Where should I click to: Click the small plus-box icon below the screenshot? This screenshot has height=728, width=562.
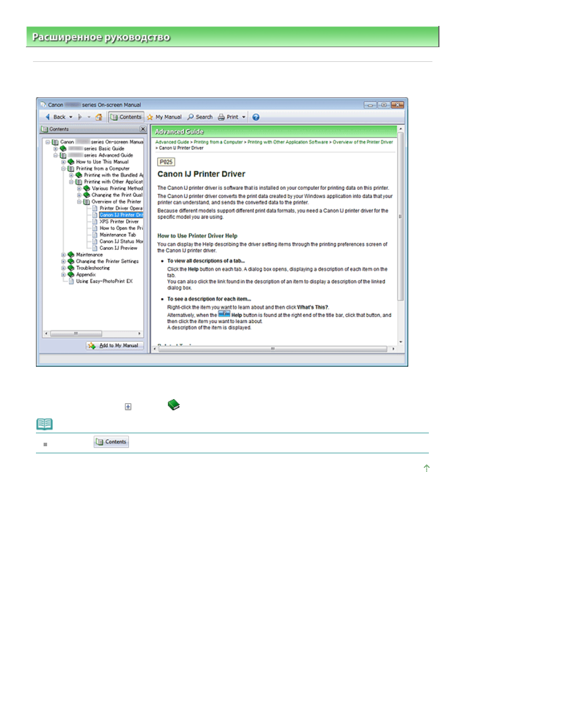(x=128, y=407)
